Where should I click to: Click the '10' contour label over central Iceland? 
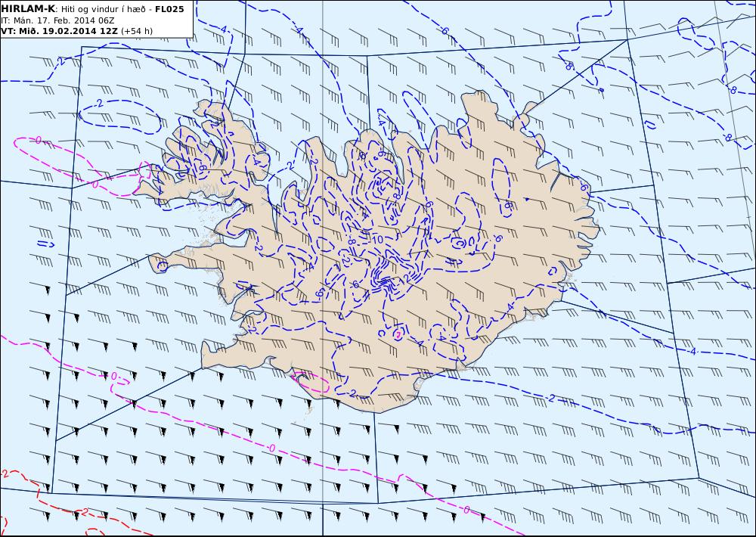coord(377,240)
